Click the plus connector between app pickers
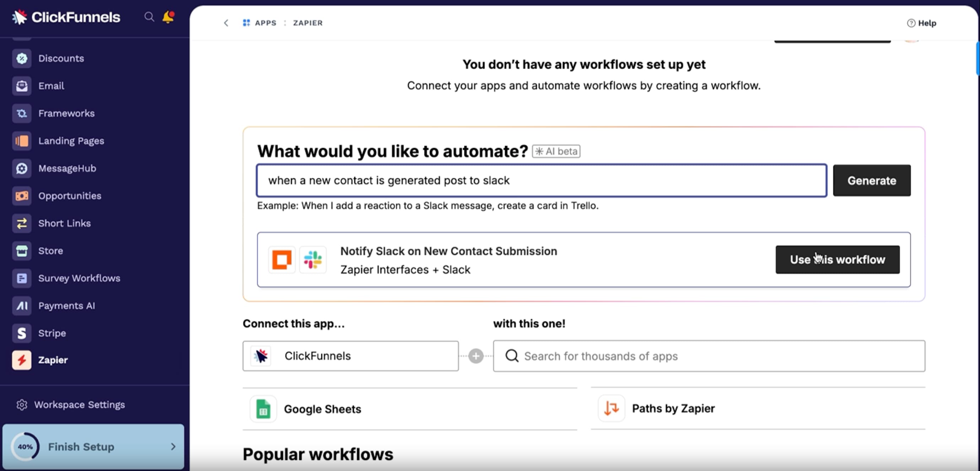Screen dimensions: 980x471 pos(475,356)
